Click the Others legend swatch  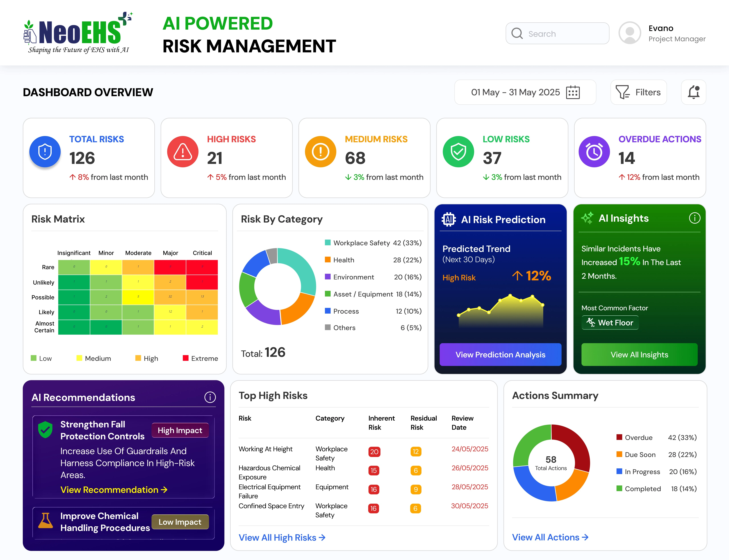tap(328, 327)
